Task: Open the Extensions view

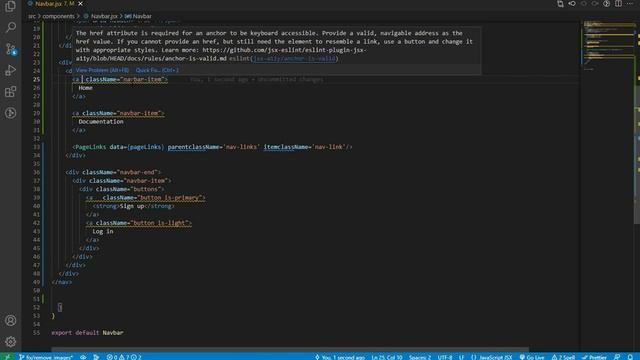Action: [x=11, y=91]
